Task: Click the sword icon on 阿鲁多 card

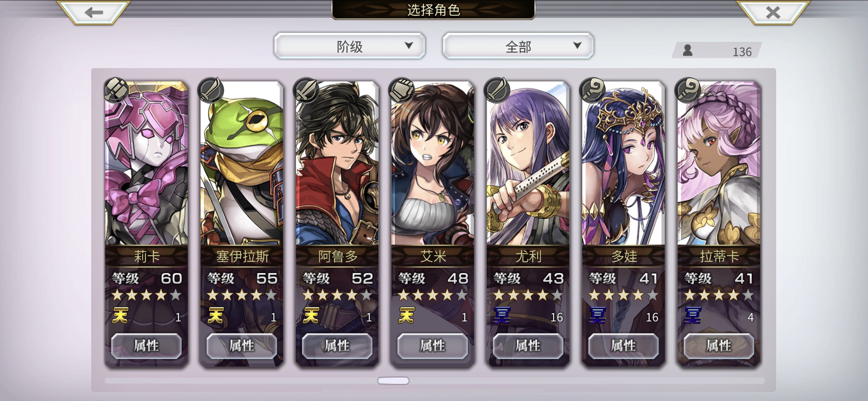Action: pyautogui.click(x=307, y=90)
